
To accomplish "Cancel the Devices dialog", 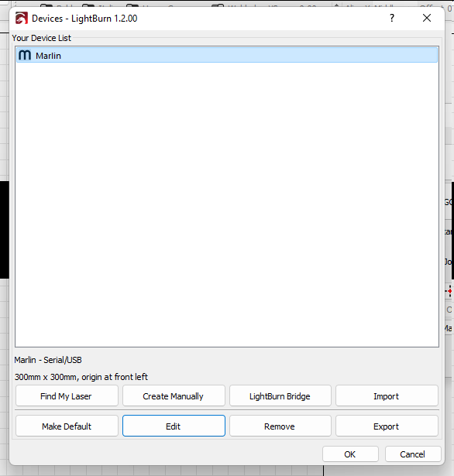I will pos(413,454).
